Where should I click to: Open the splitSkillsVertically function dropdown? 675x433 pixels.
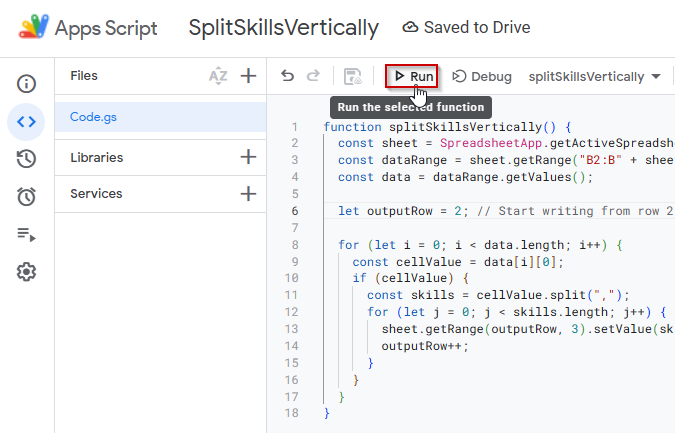[x=594, y=77]
